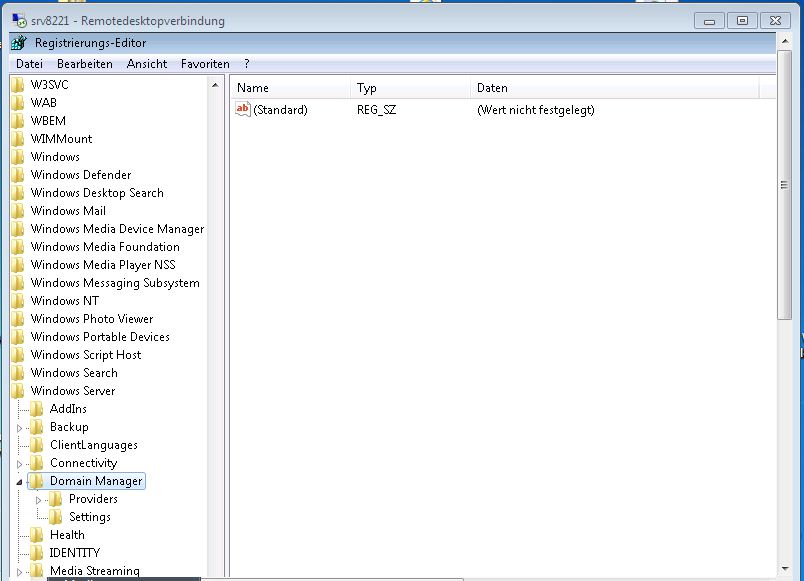Screen dimensions: 804x581
Task: Click the AddIns folder icon
Action: 36,409
